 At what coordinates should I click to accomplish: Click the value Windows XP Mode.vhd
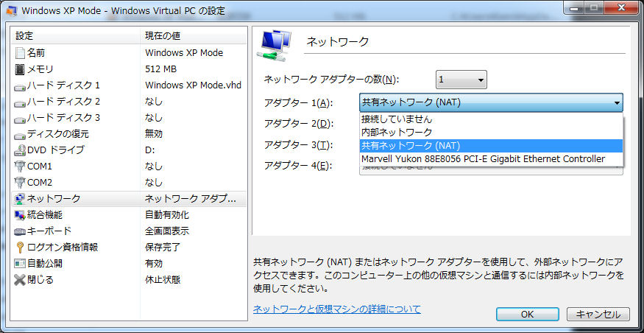193,85
